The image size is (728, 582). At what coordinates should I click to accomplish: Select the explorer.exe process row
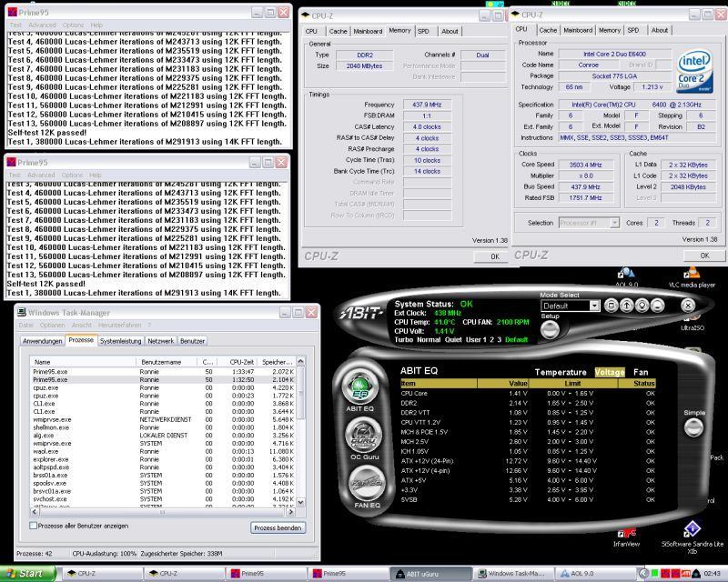coord(163,459)
